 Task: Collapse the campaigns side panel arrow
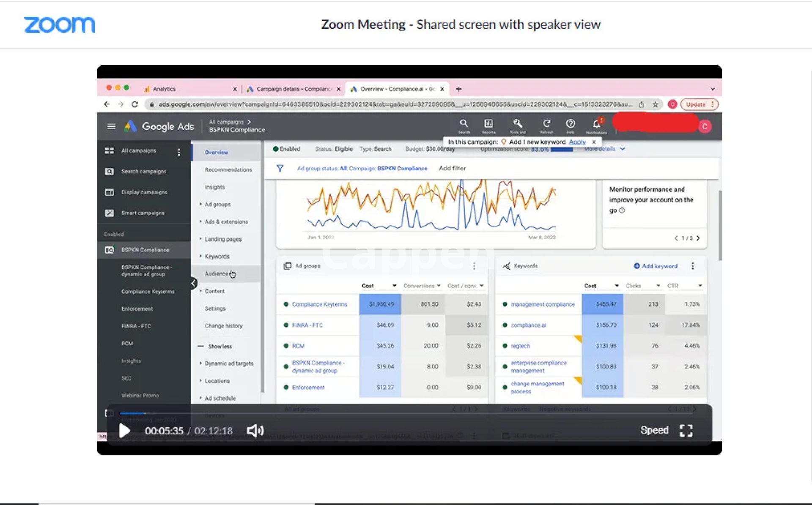click(193, 284)
